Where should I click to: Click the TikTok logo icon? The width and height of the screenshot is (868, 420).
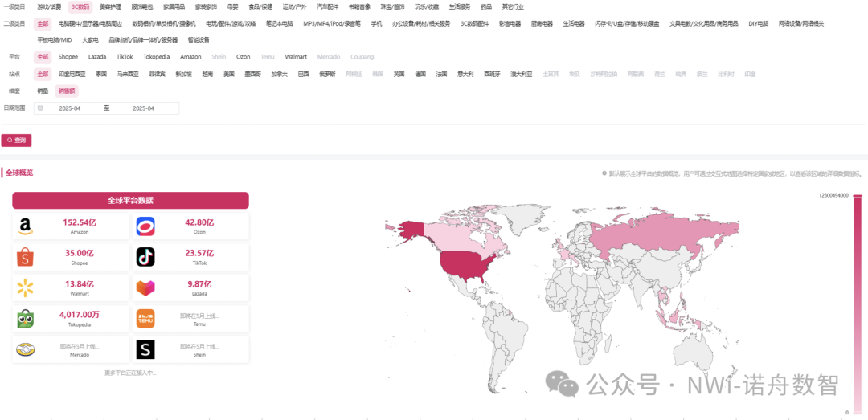click(145, 257)
